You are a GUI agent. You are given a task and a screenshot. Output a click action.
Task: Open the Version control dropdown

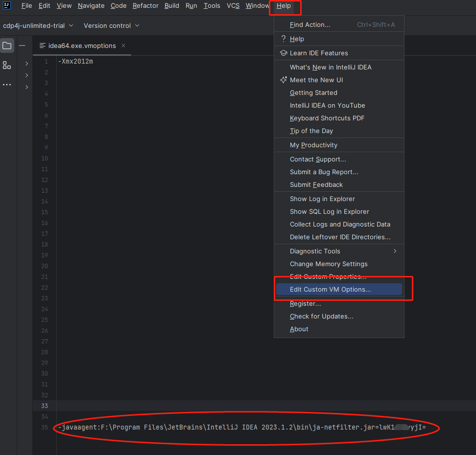tap(112, 26)
